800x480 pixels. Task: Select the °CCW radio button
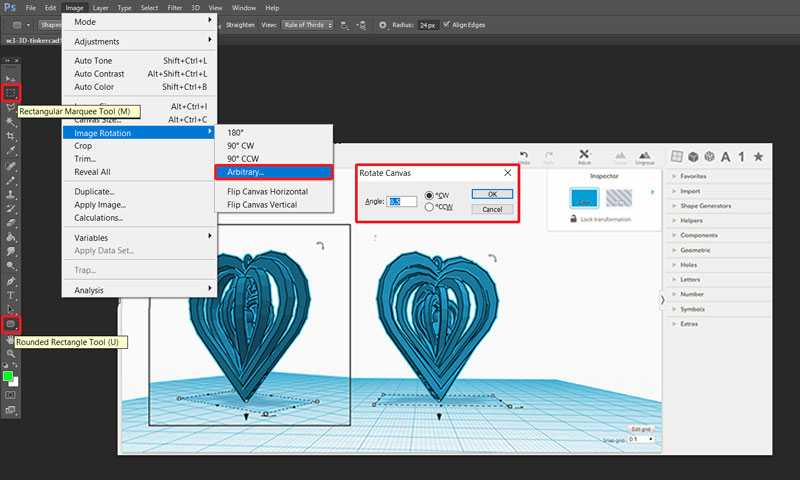[x=429, y=207]
